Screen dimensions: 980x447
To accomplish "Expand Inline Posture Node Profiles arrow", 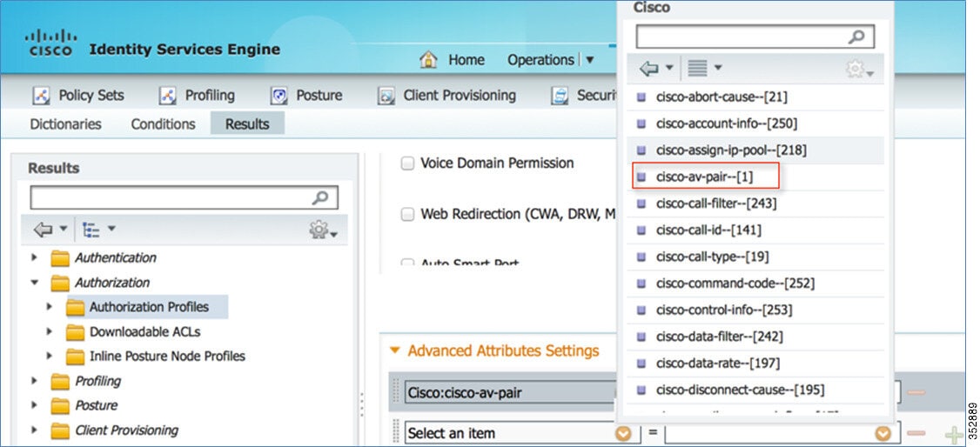I will coord(50,357).
